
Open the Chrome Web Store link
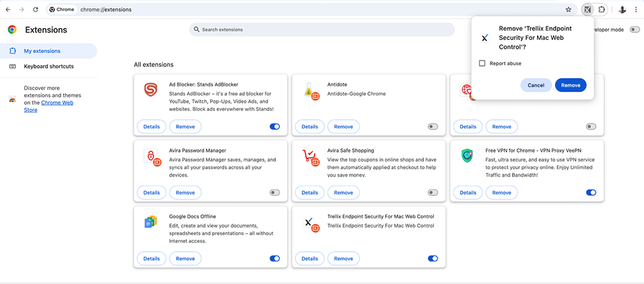(x=49, y=106)
